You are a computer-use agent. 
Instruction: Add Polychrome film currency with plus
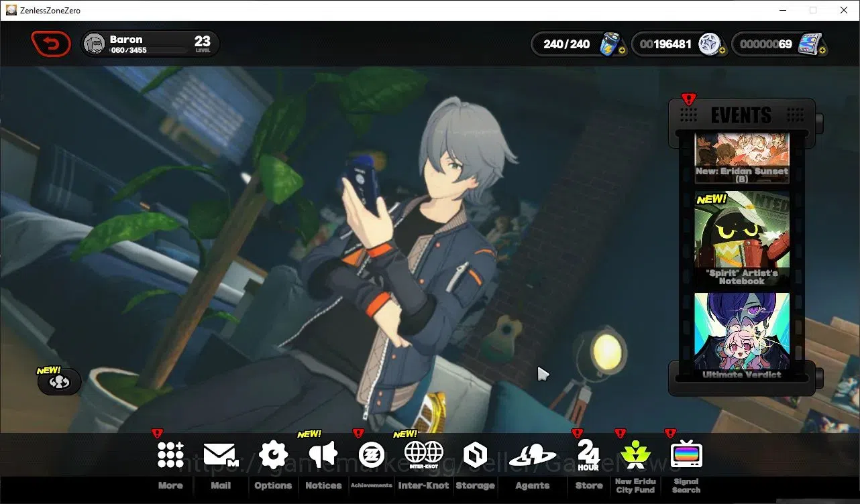coord(822,50)
